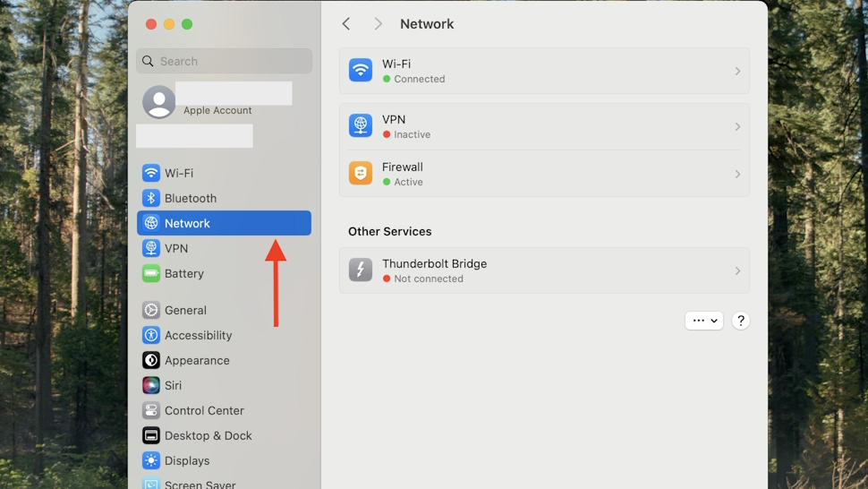Click the Wi-Fi 'Connected' status text
Image resolution: width=868 pixels, height=489 pixels.
419,79
